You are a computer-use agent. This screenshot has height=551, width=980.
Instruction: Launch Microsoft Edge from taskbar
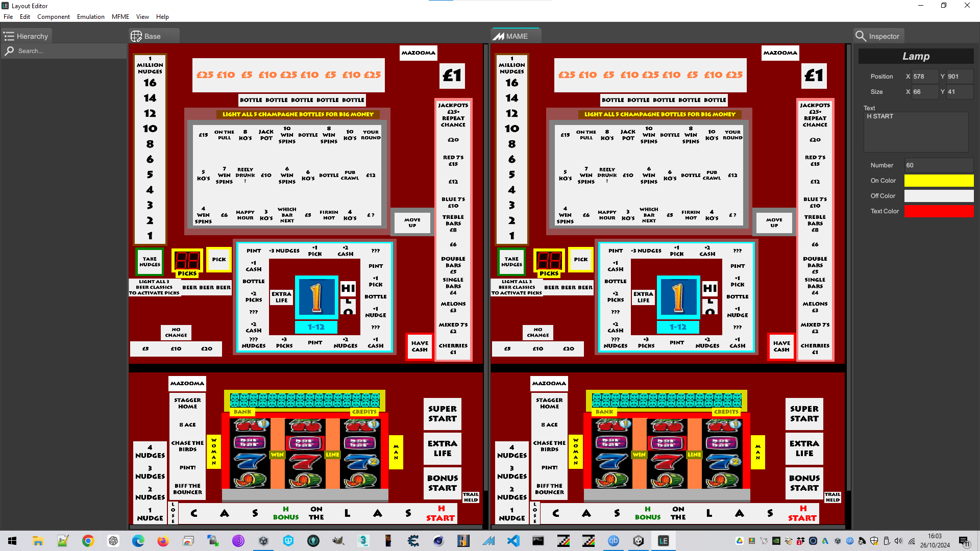coord(138,541)
